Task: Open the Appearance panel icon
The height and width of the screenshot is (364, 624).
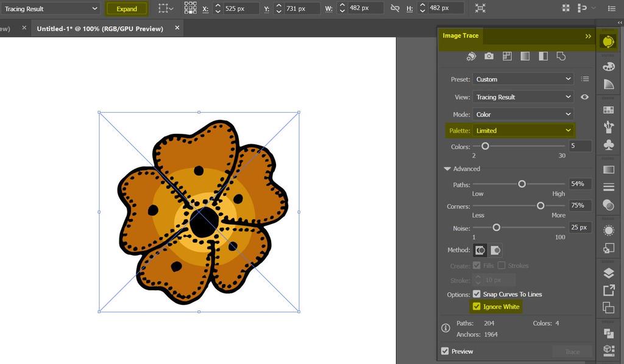Action: coord(609,231)
